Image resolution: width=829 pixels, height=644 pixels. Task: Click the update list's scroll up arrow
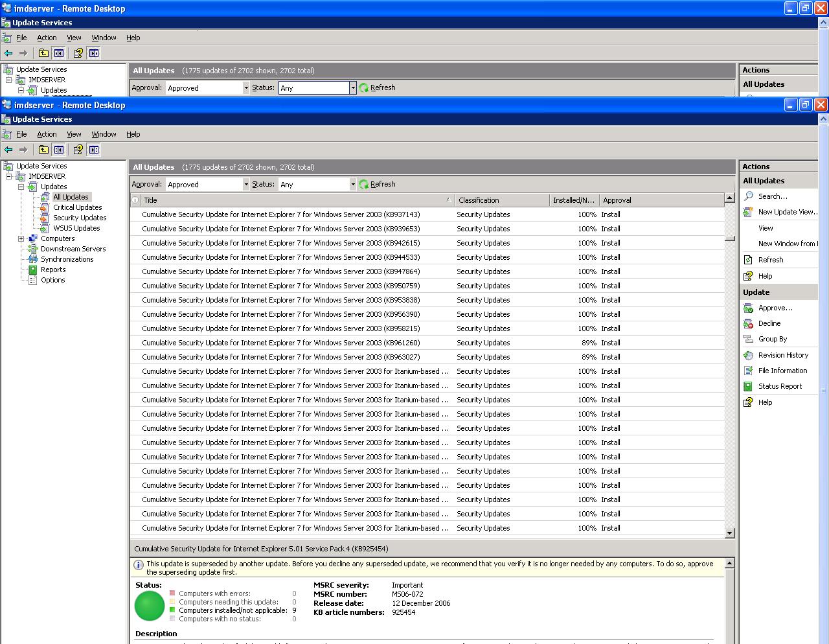click(x=730, y=198)
